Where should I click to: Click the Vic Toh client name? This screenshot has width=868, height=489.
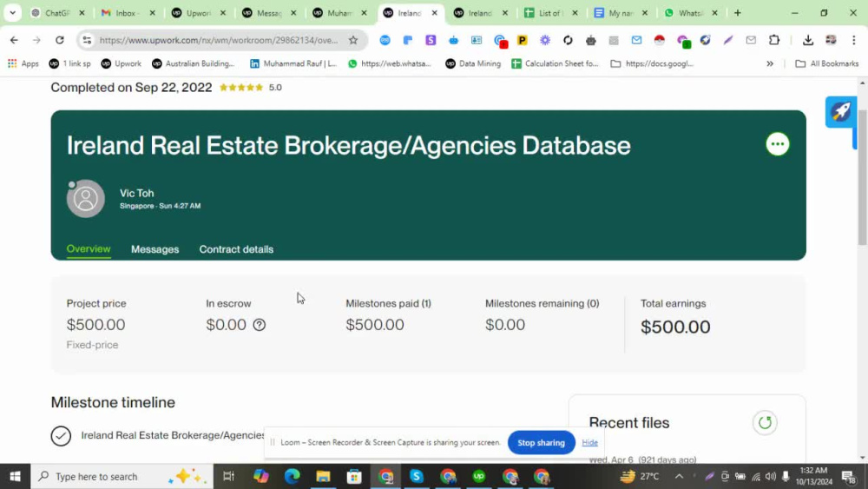(x=137, y=194)
